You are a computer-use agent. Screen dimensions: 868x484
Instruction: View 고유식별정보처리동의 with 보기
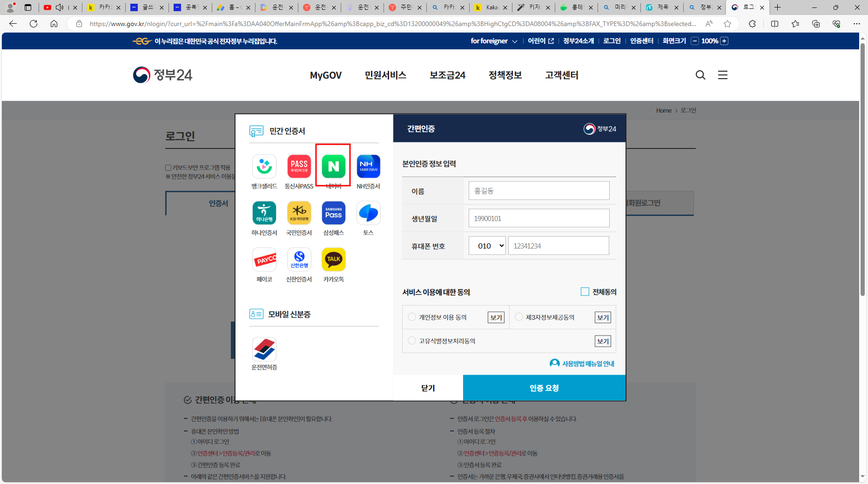pos(603,341)
